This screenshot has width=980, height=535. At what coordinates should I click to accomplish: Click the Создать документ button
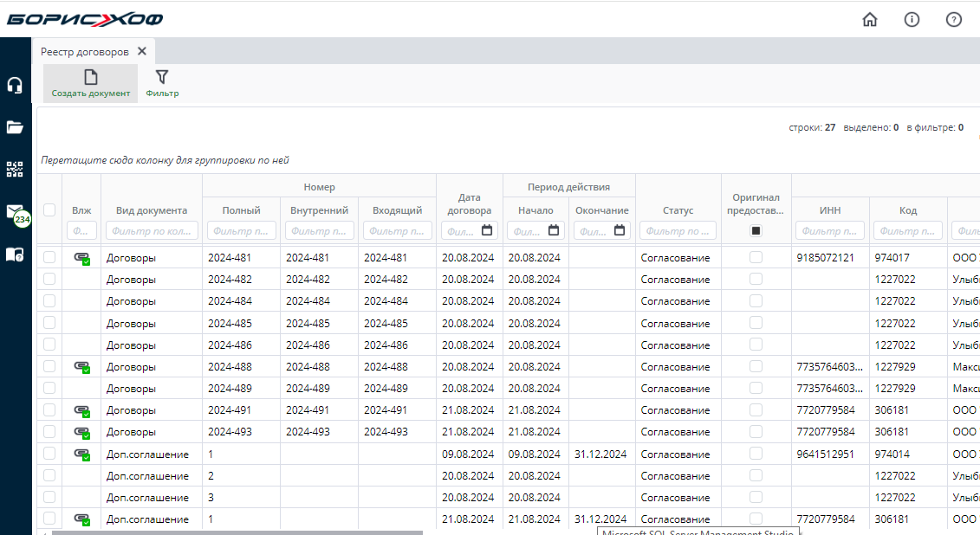tap(90, 83)
